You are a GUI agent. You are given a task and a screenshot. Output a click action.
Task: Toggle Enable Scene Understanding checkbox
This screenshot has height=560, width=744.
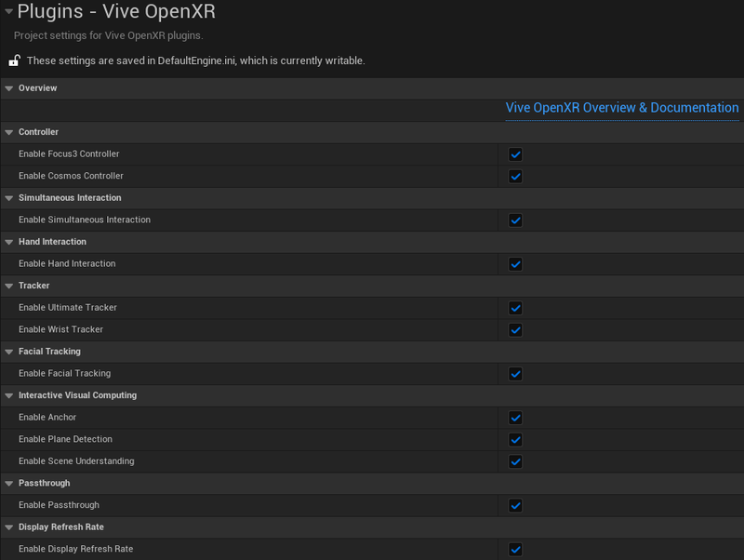point(515,461)
